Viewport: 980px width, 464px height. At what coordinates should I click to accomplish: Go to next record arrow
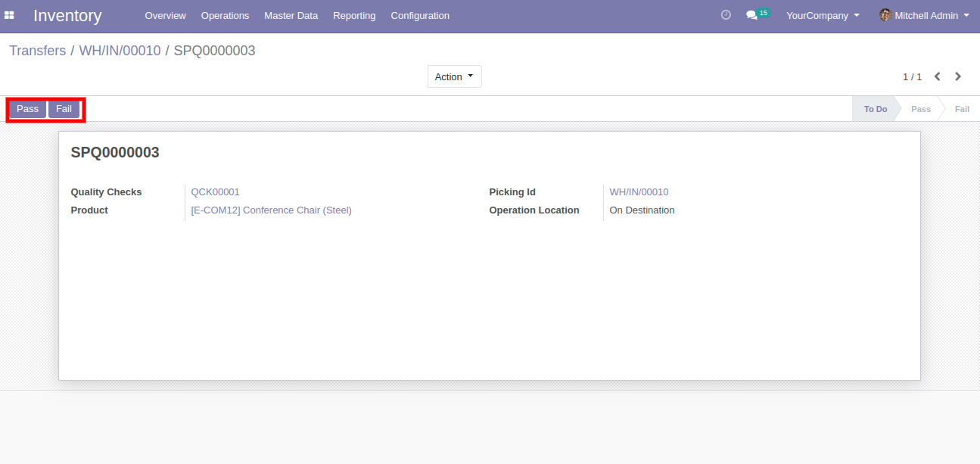tap(958, 76)
